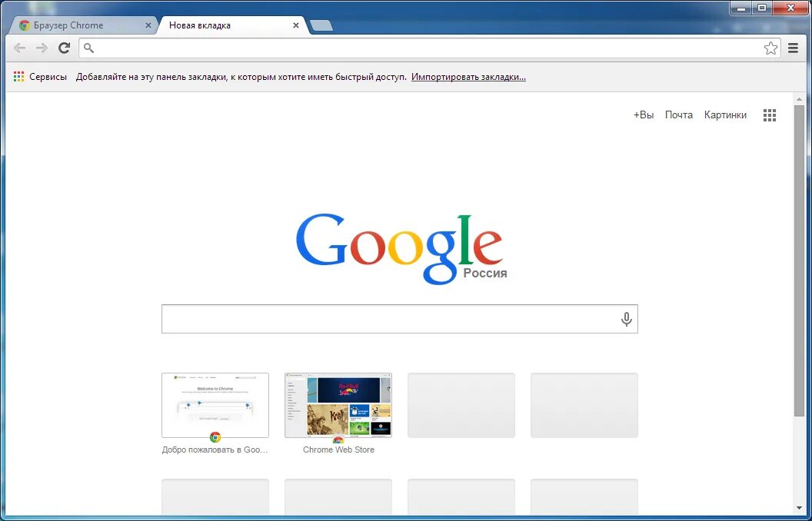Click the vertical scrollbar thumb
The height and width of the screenshot is (521, 812).
point(799,260)
